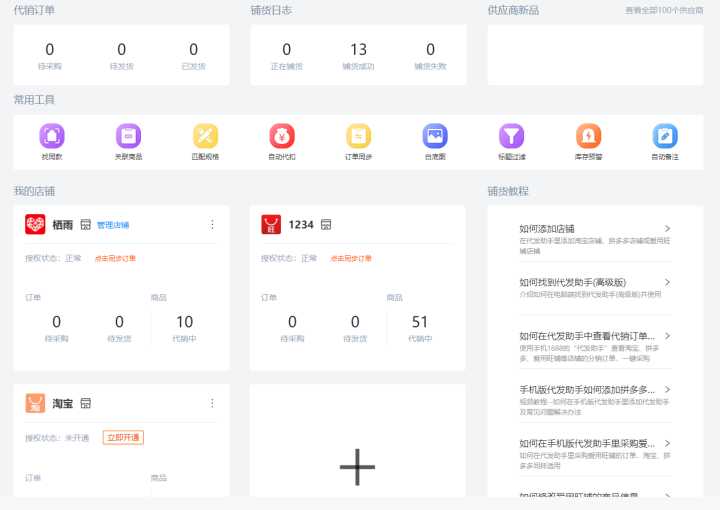
Task: Expand tutorial 如何添加店铺 chevron
Action: (x=668, y=229)
